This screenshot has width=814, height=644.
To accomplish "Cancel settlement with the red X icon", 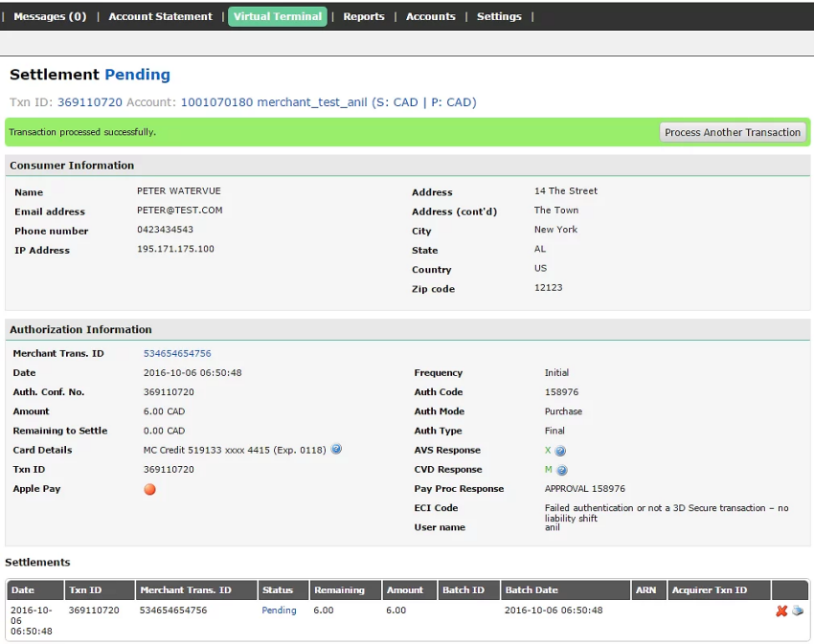I will coord(781,611).
